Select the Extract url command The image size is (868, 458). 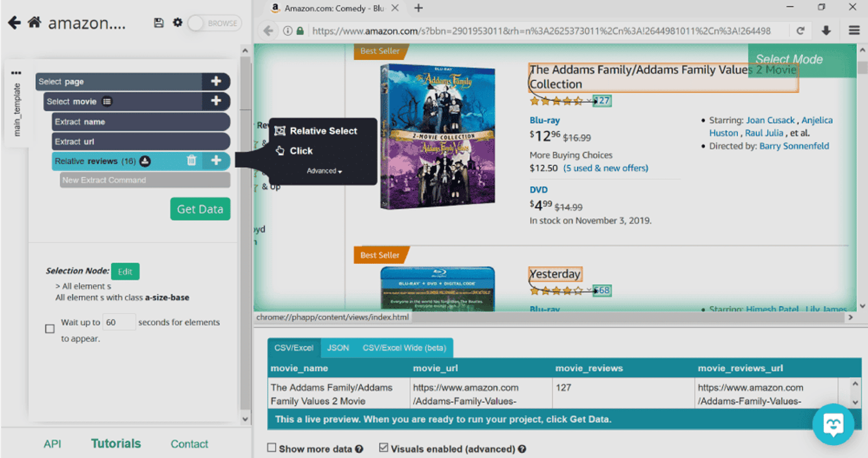coord(141,141)
